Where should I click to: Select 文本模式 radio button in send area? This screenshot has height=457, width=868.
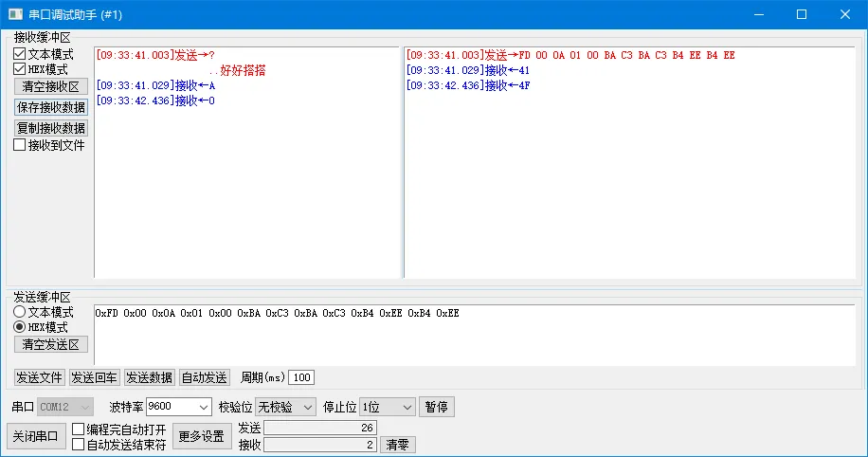pos(20,312)
